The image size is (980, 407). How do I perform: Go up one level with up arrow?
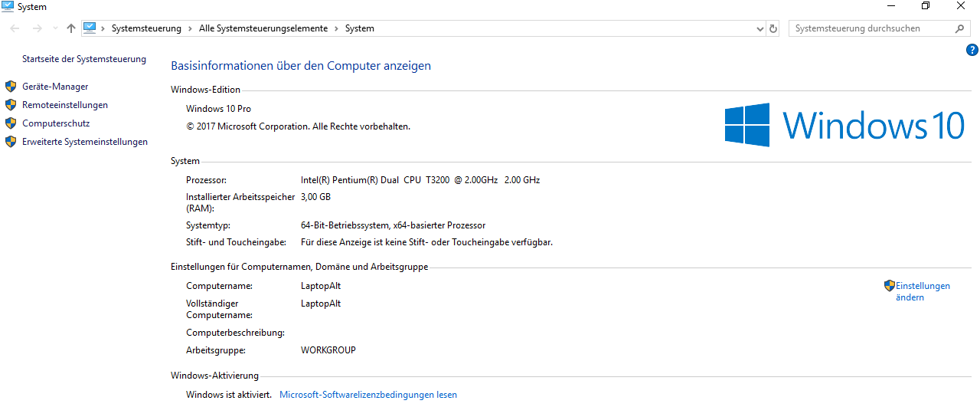(x=71, y=28)
